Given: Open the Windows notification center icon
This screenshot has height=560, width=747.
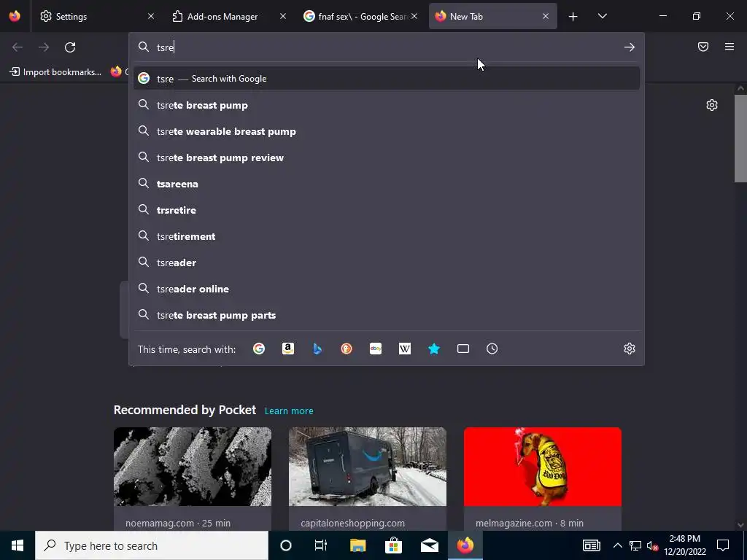Looking at the screenshot, I should click(723, 545).
